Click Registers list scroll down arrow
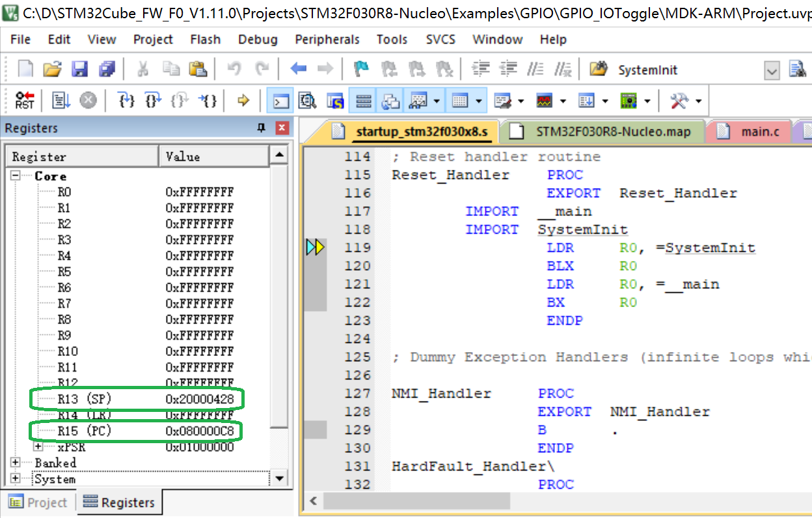Viewport: 812px width, 518px height. (279, 478)
